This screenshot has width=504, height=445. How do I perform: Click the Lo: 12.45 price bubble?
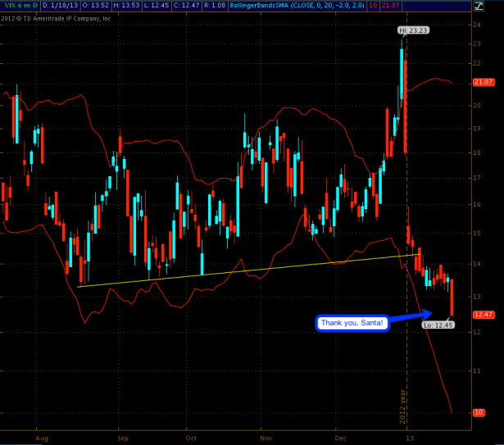click(x=438, y=325)
